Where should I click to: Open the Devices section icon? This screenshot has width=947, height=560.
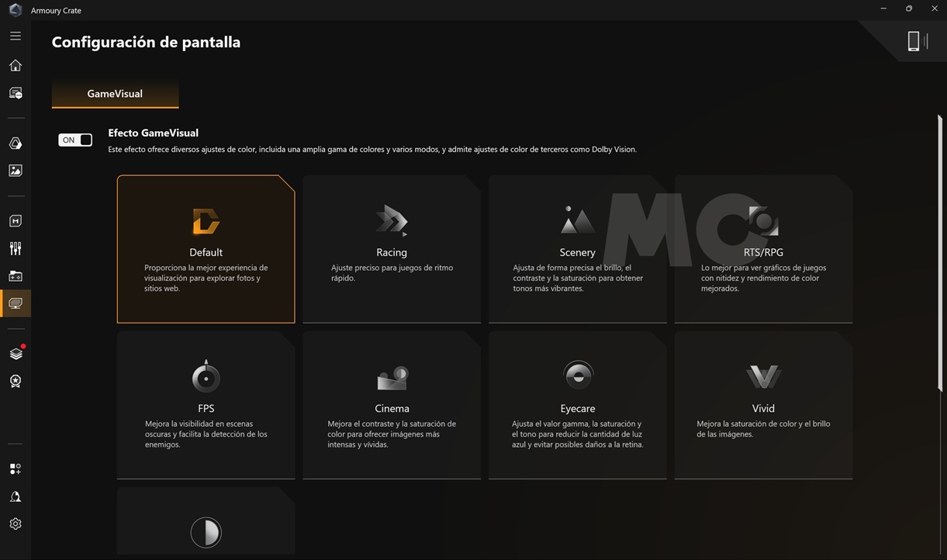(x=16, y=93)
